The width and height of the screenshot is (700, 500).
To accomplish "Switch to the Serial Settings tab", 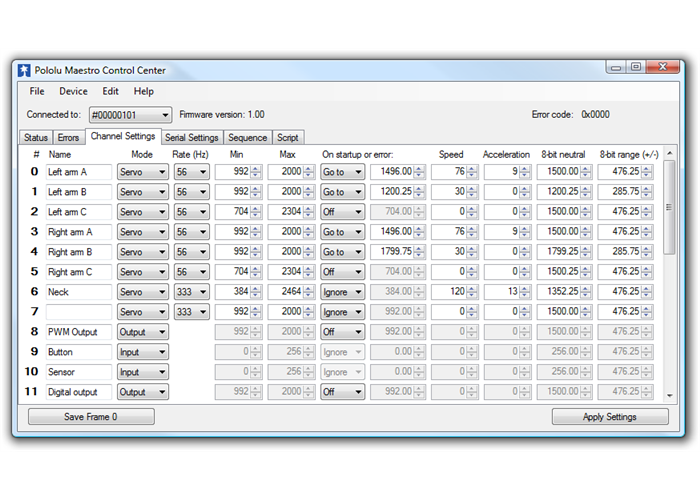I will tap(191, 137).
